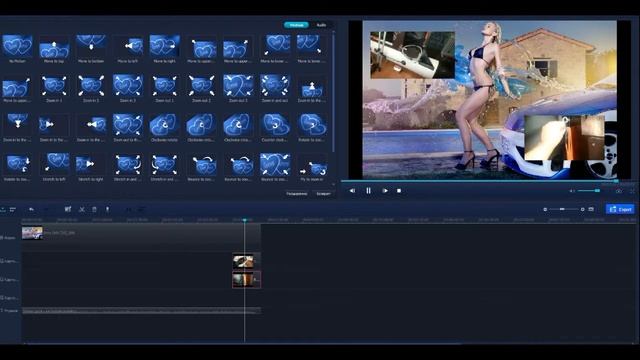This screenshot has width=640, height=360.
Task: Mute the preview volume speaker icon
Action: pos(572,191)
